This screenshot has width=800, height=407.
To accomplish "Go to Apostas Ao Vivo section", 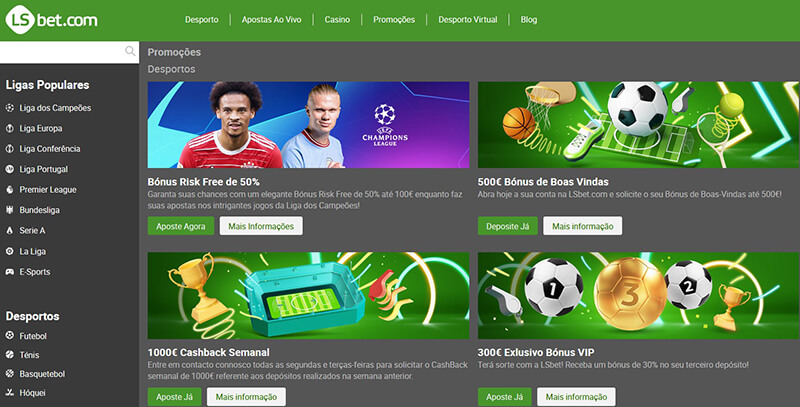I will pyautogui.click(x=271, y=20).
